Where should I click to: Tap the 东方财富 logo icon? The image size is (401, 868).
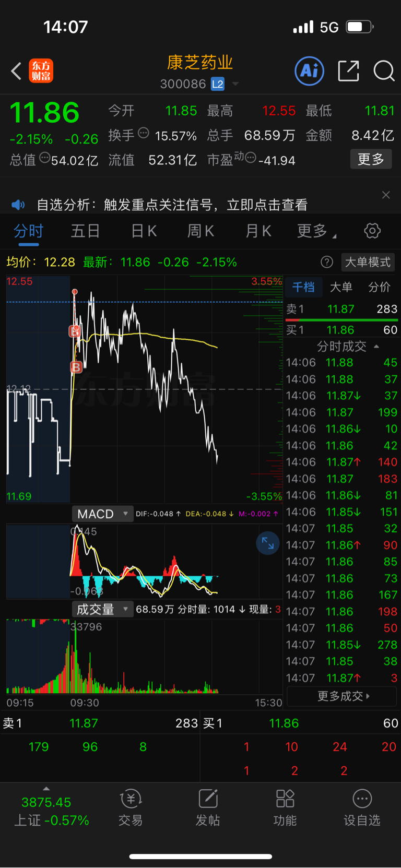pos(41,71)
